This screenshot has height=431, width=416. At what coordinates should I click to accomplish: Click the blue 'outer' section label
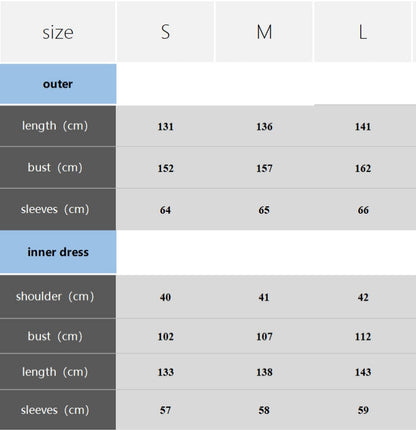(x=58, y=84)
